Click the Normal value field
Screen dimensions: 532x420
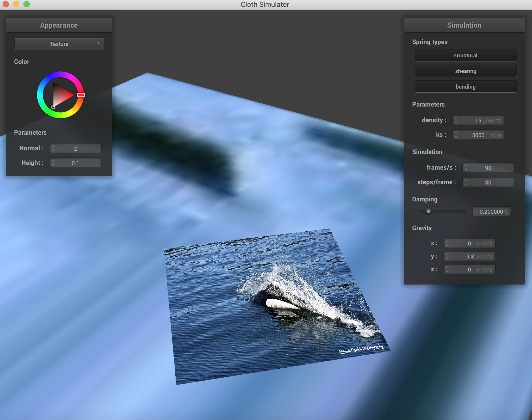click(76, 148)
